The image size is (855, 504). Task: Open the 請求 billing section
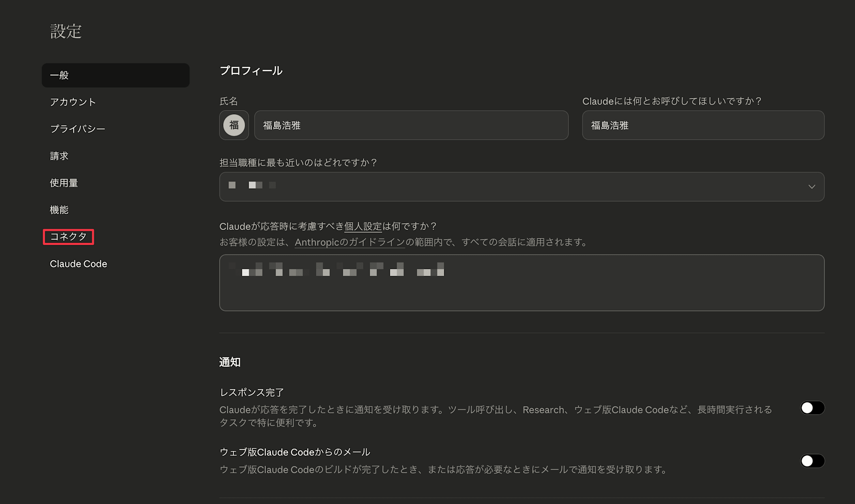pos(59,156)
